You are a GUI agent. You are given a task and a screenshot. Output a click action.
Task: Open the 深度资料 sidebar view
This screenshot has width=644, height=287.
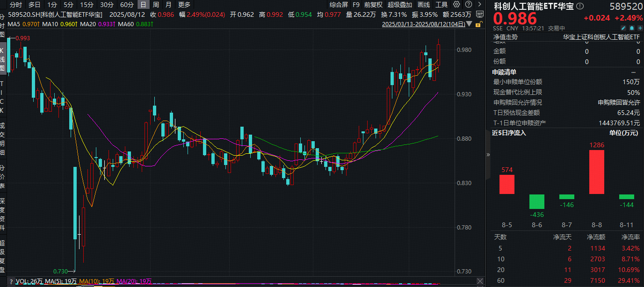[2, 215]
